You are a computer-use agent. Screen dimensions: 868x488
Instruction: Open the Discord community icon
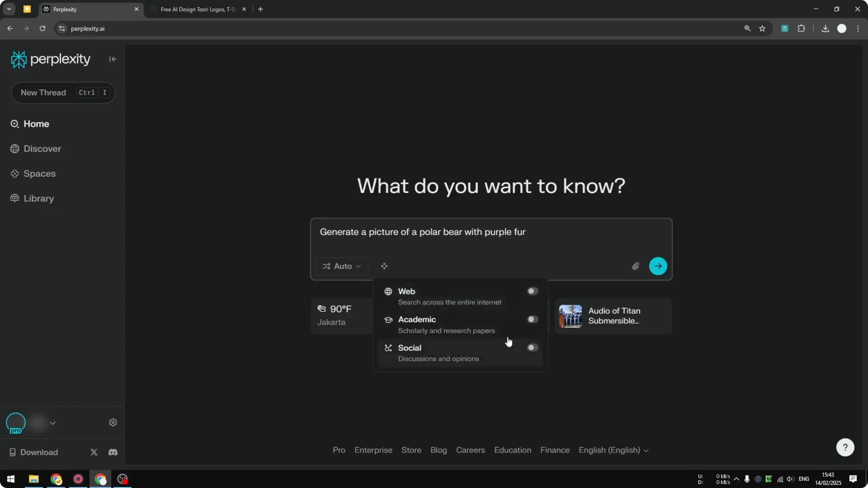[x=113, y=452]
